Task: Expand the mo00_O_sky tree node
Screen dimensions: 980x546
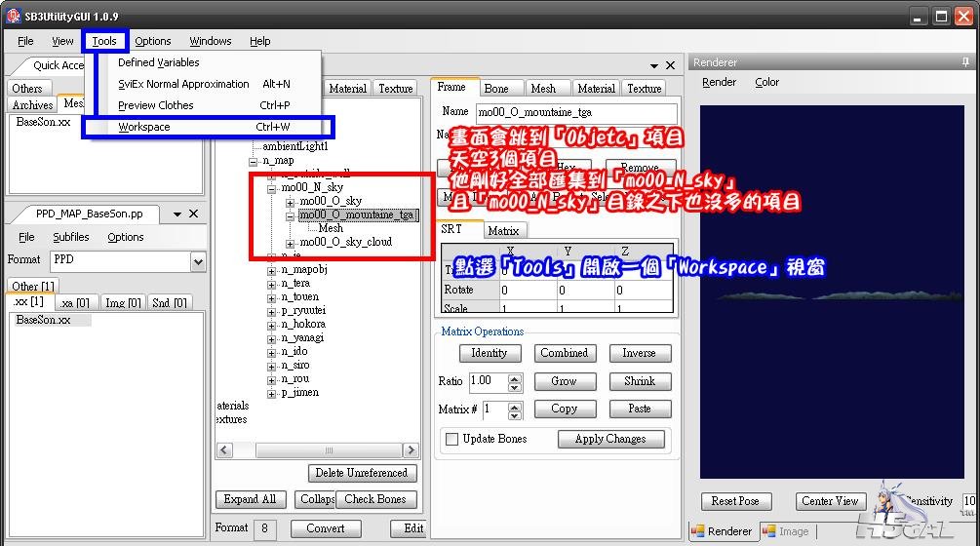Action: pyautogui.click(x=290, y=202)
